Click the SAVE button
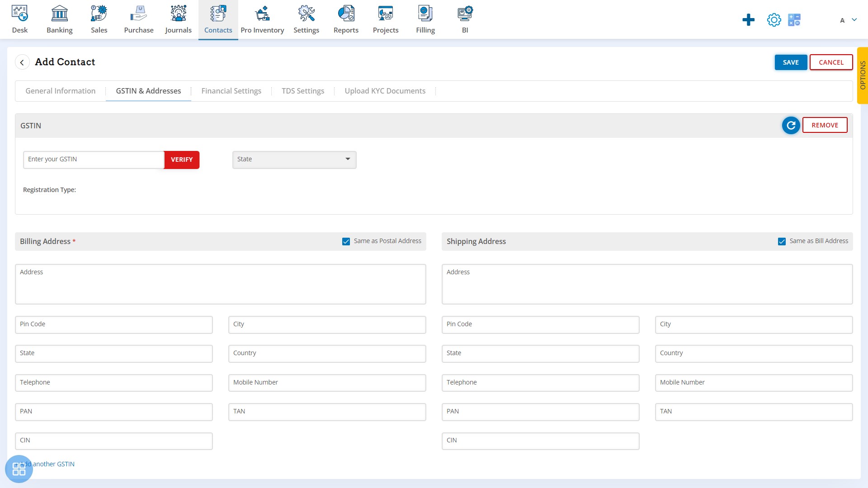The height and width of the screenshot is (488, 868). [x=791, y=62]
